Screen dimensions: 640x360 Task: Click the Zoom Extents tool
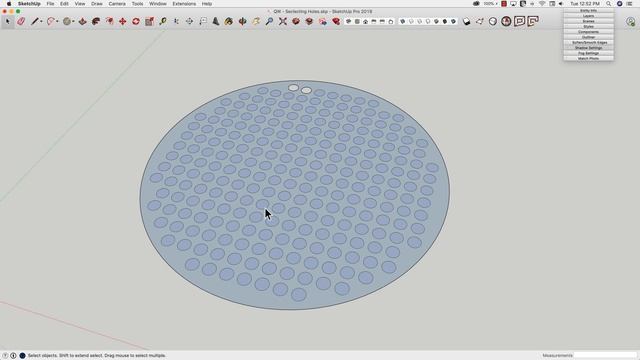[x=282, y=21]
